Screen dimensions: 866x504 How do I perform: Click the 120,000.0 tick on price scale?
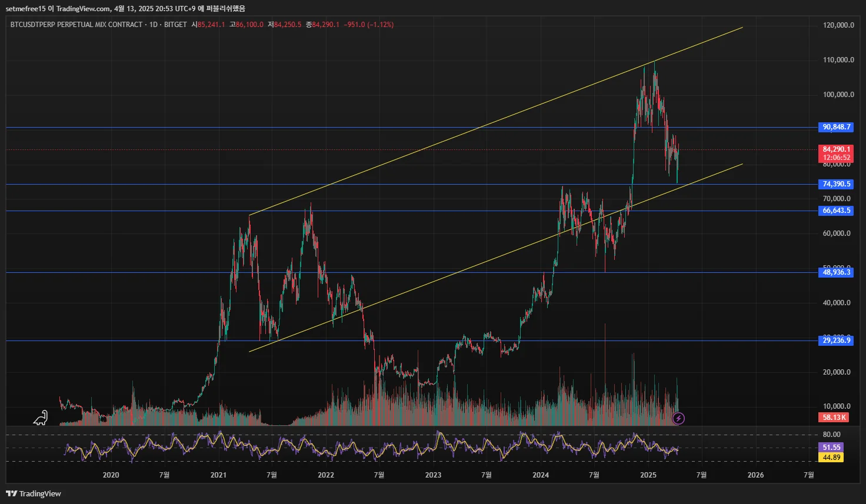838,25
